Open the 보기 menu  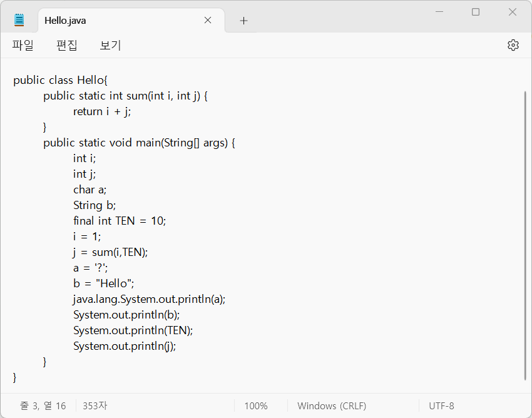click(110, 45)
